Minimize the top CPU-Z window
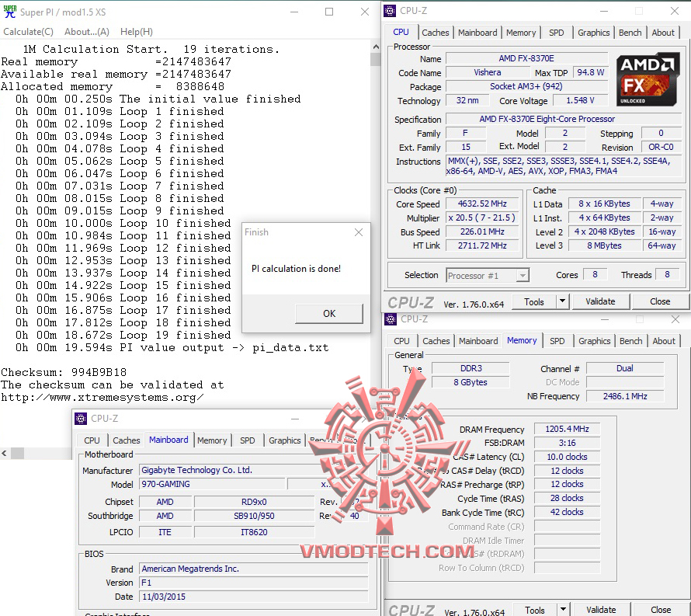Screen dimensions: 691x616 [604, 11]
